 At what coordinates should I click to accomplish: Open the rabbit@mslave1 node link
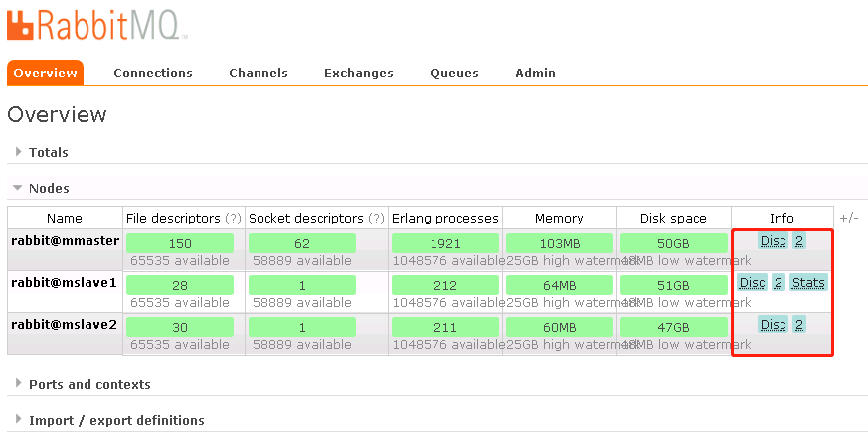(64, 283)
